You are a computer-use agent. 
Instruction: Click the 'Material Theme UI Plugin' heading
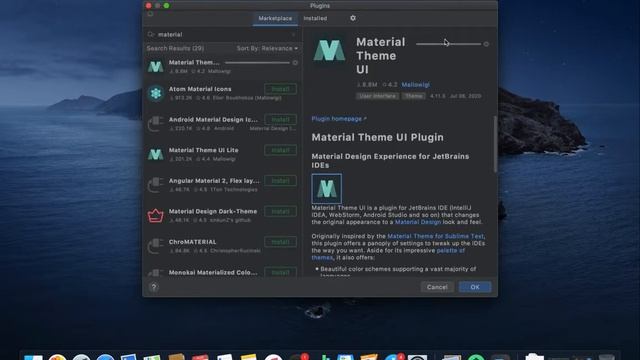point(378,137)
